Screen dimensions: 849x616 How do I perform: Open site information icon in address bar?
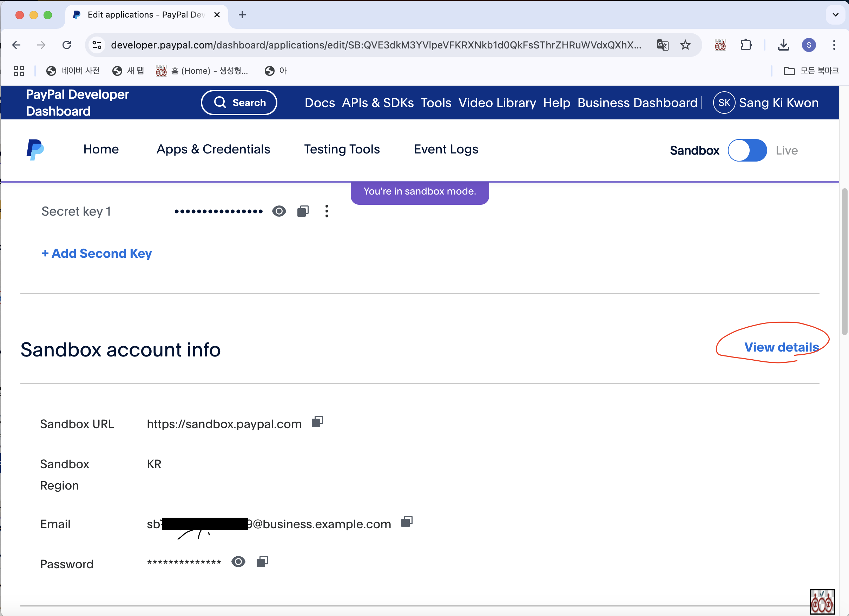[x=97, y=45]
